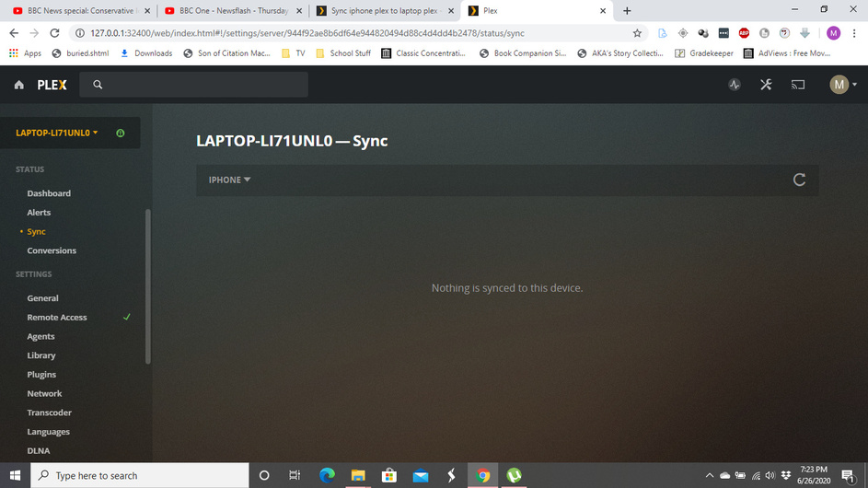Open AdViews Free Mov bookmark
868x488 pixels.
click(x=787, y=53)
